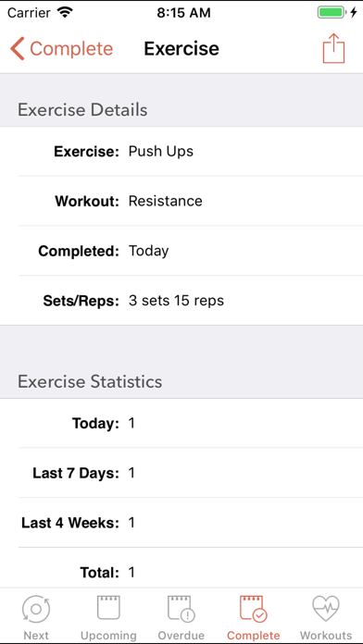Screen dimensions: 363x644
Task: Open the Workouts heart icon
Action: click(x=326, y=608)
